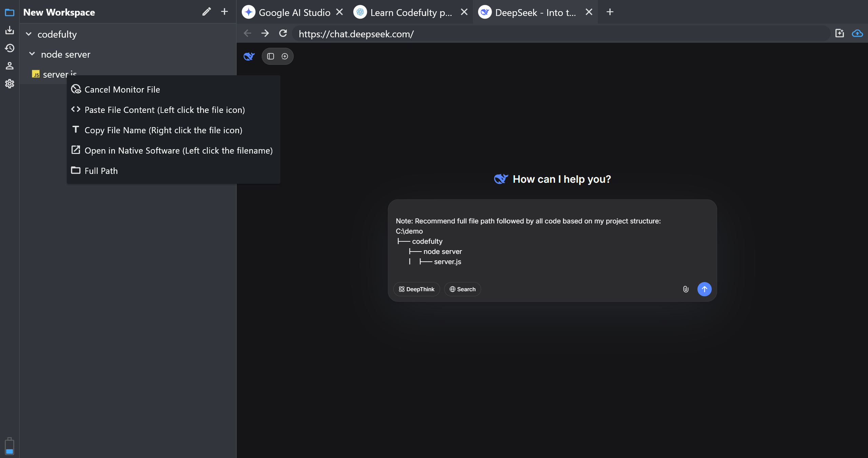Choose Full Path from context menu
This screenshot has width=868, height=458.
pos(101,171)
